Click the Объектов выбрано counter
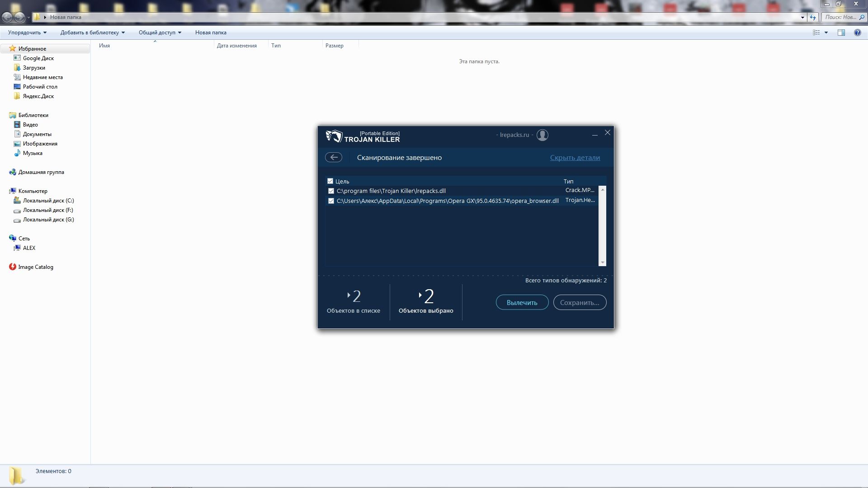Screen dimensions: 868x488 [426, 302]
